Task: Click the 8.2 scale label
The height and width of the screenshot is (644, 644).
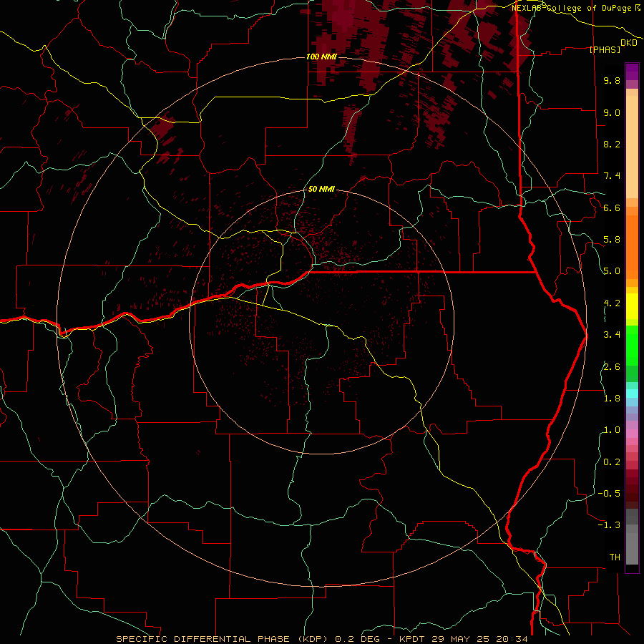Action: (x=612, y=144)
